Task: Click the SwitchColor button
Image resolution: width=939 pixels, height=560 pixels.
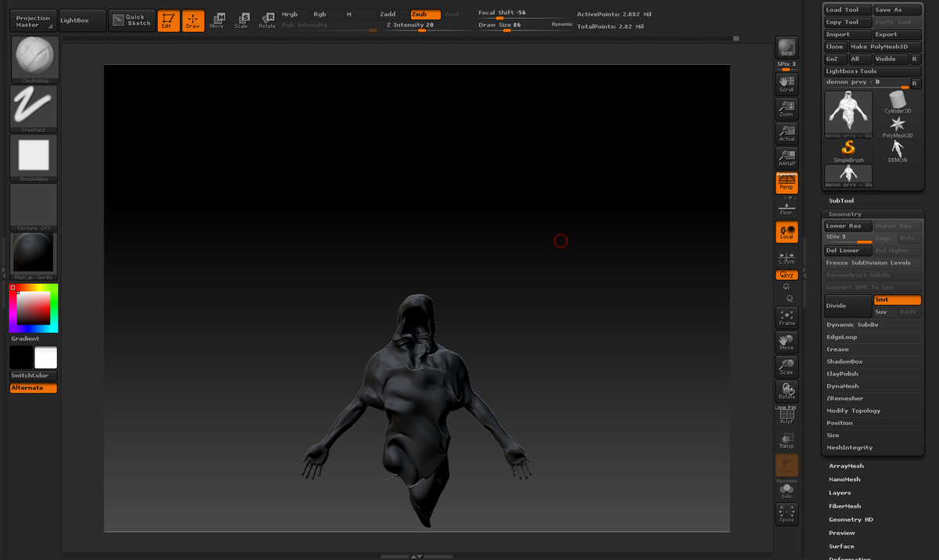Action: 33,375
